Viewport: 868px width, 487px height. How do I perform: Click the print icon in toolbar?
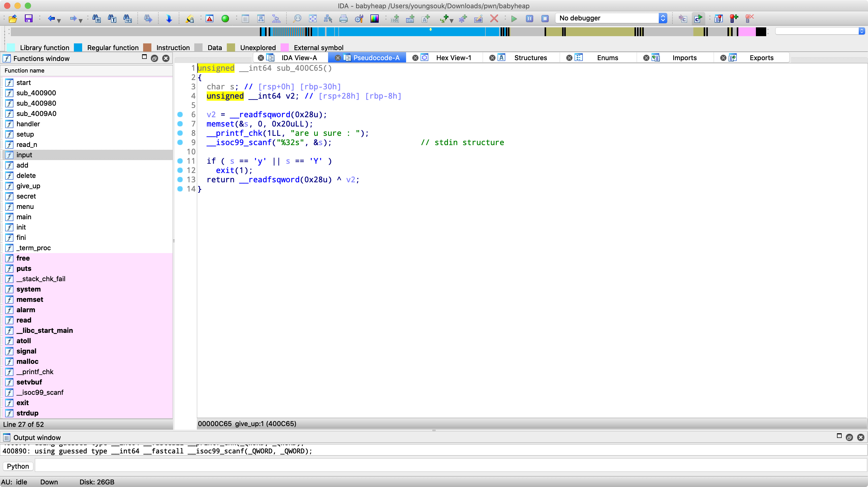coord(343,19)
